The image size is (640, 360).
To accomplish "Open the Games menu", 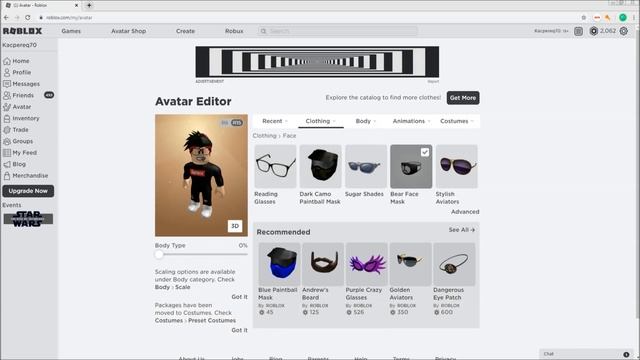I will (x=71, y=31).
